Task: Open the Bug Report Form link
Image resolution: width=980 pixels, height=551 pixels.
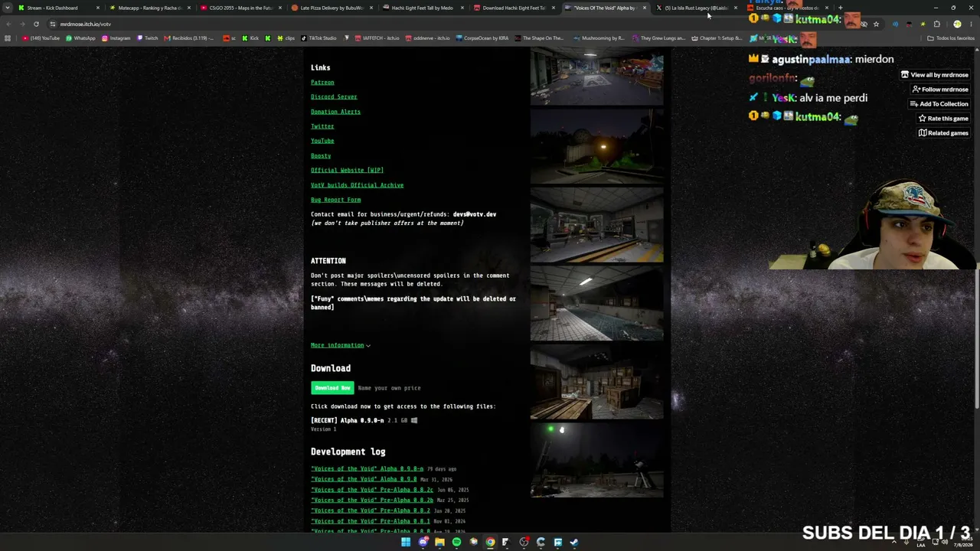Action: (x=335, y=200)
